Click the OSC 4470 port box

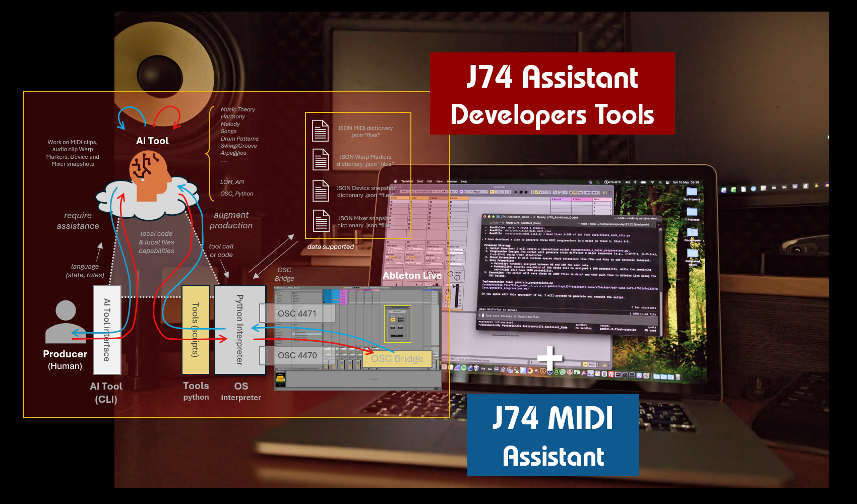pos(297,355)
